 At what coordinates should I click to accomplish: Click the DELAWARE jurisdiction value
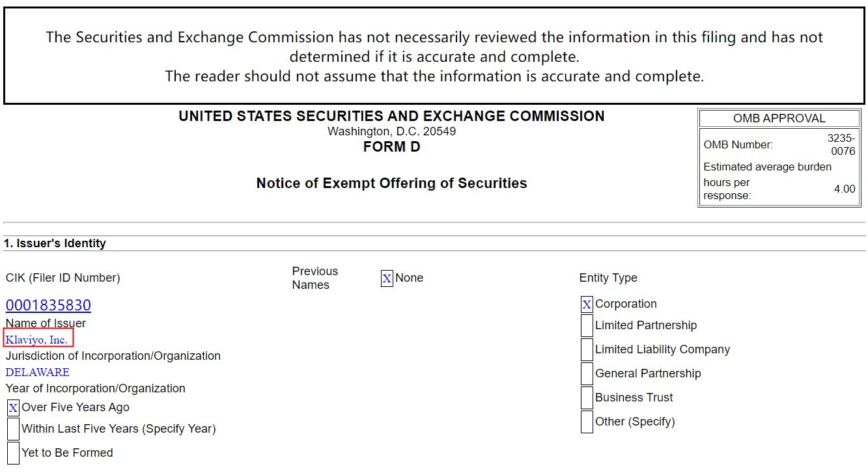point(38,372)
